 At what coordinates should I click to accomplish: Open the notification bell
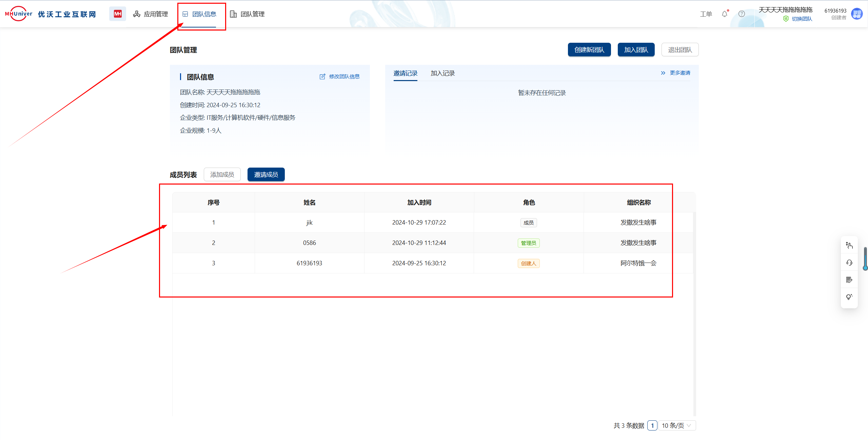(725, 14)
